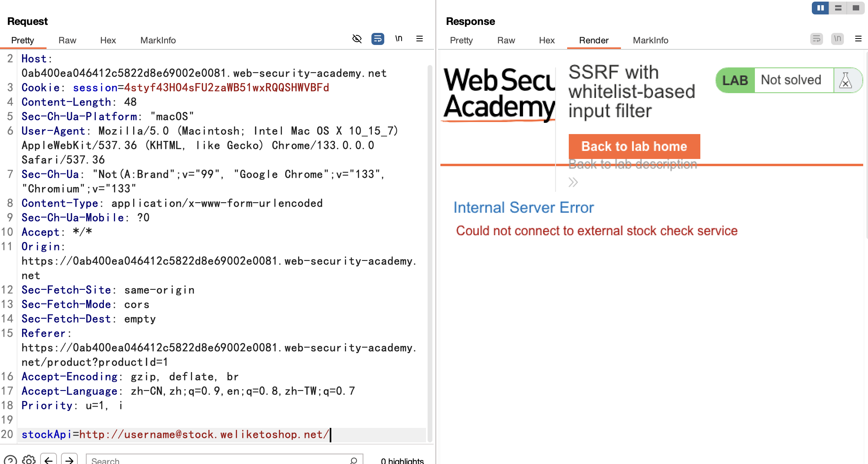
Task: Click Back to lab home button
Action: pyautogui.click(x=634, y=147)
